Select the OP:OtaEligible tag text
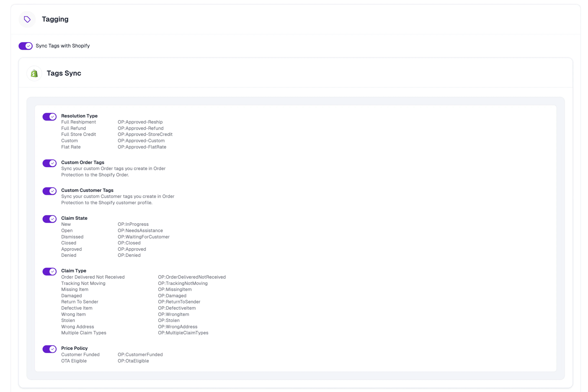Image resolution: width=588 pixels, height=392 pixels. [x=133, y=361]
